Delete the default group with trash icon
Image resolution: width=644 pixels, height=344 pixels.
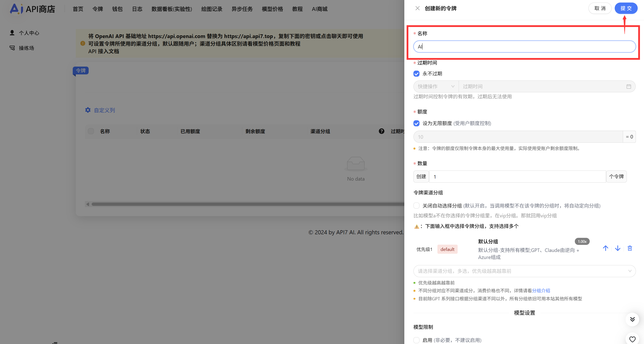click(x=630, y=248)
